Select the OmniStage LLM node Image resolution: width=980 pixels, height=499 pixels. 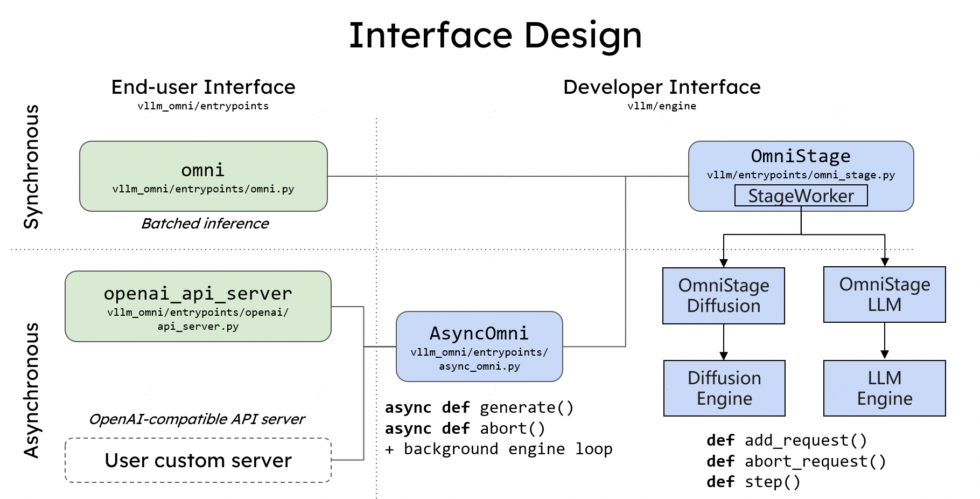coord(884,294)
